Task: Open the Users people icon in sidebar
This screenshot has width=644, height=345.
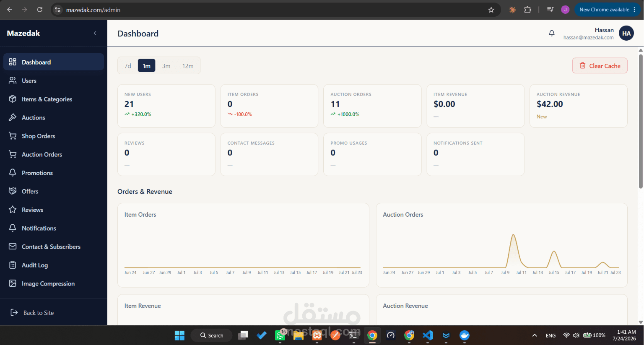Action: pyautogui.click(x=13, y=80)
